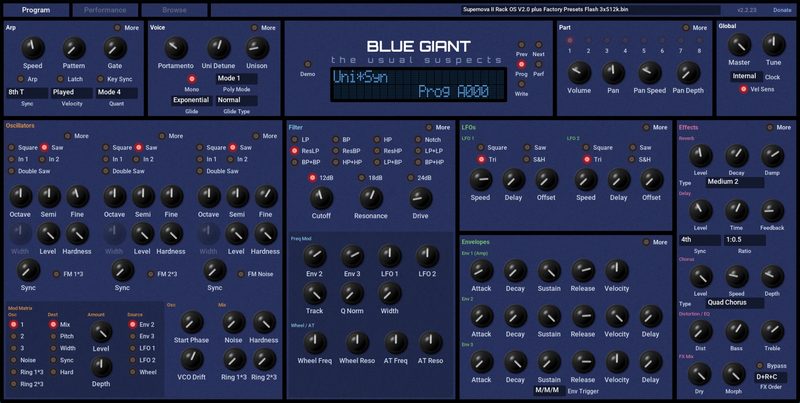800x403 pixels.
Task: Click the Portamento knob
Action: coord(176,48)
